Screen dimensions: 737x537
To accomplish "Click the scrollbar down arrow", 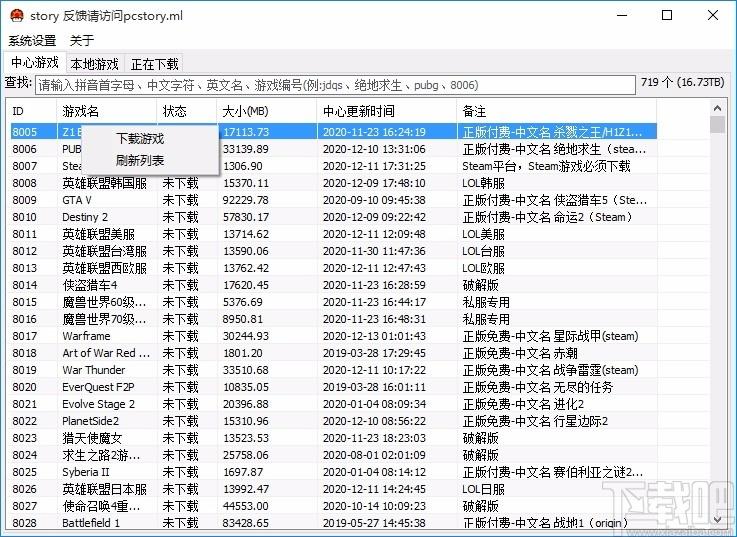I will [717, 519].
